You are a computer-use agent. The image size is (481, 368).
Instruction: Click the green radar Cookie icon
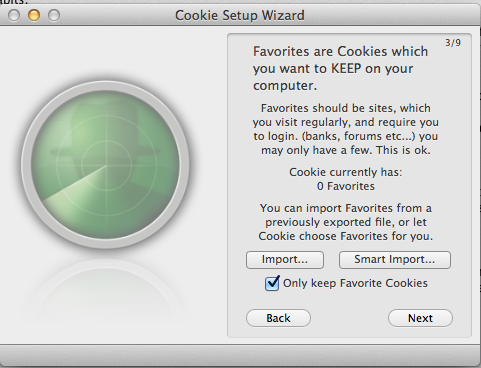pos(106,165)
